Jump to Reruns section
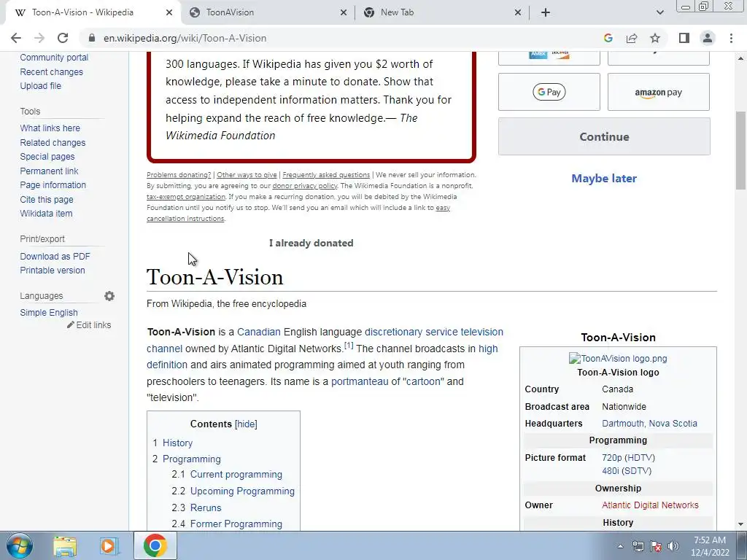The image size is (747, 560). point(205,507)
